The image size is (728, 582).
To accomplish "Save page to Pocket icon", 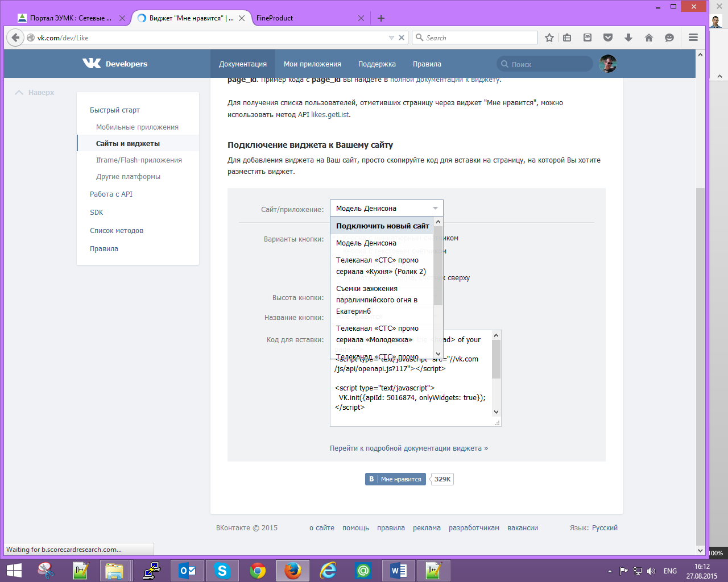I will [608, 38].
